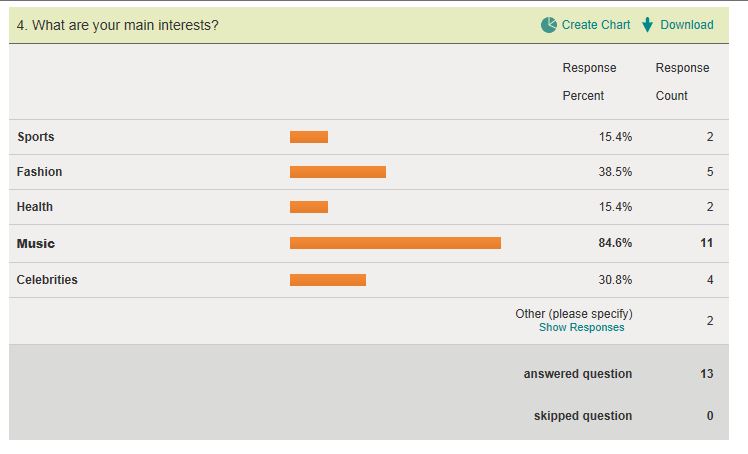Click the answered question count 13
748x454 pixels.
pos(706,374)
